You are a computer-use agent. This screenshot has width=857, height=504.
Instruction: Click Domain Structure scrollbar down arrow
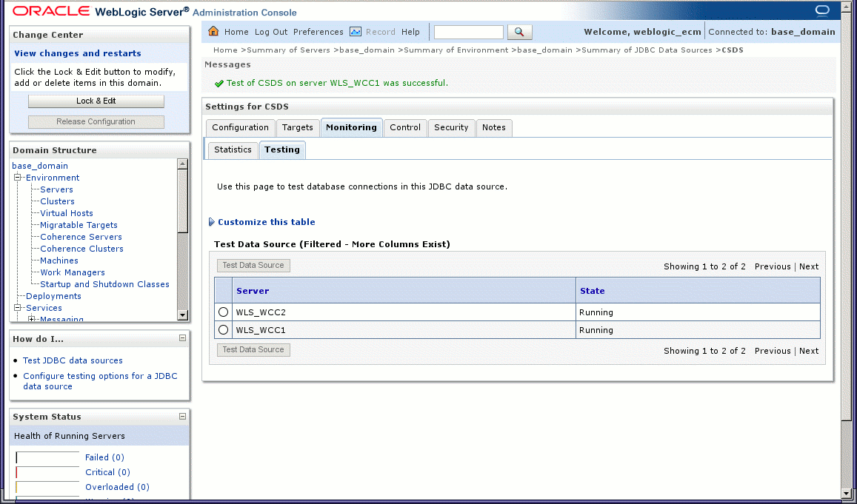pyautogui.click(x=182, y=315)
